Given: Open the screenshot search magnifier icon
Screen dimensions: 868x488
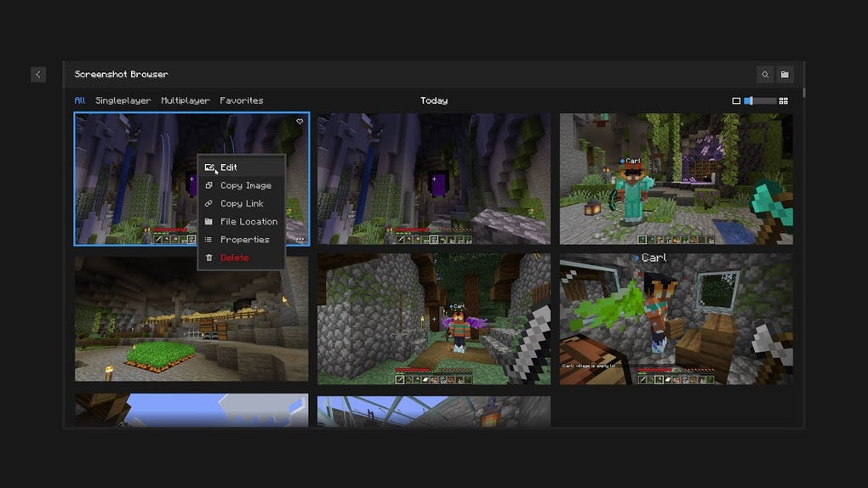Looking at the screenshot, I should 765,74.
